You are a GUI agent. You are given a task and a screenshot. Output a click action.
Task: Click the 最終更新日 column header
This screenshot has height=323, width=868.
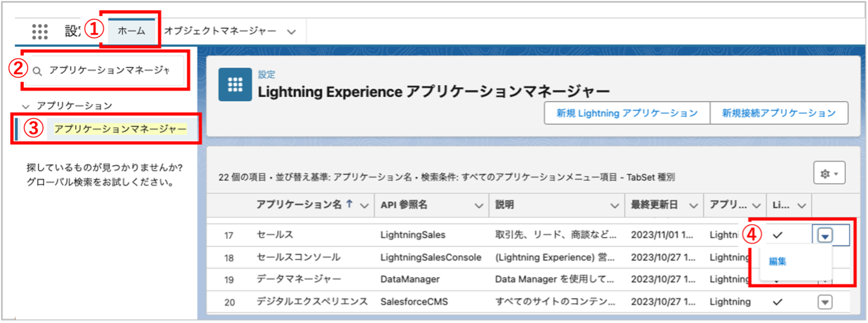654,205
